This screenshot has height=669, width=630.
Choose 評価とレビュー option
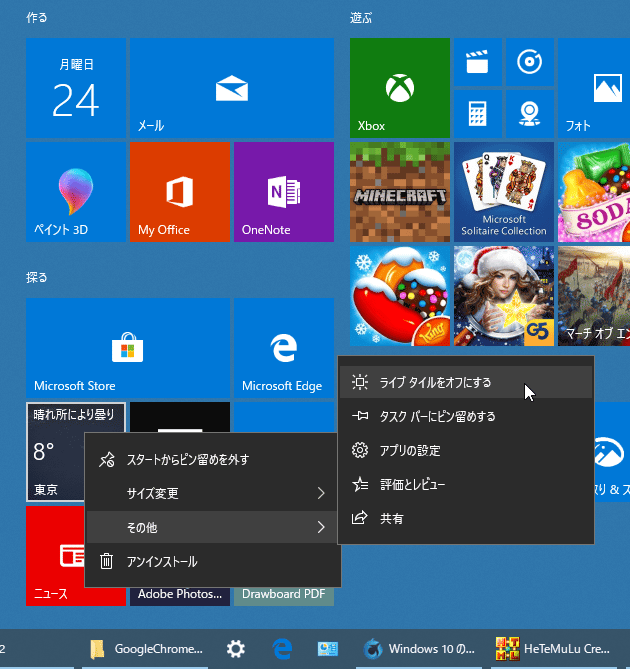click(466, 485)
